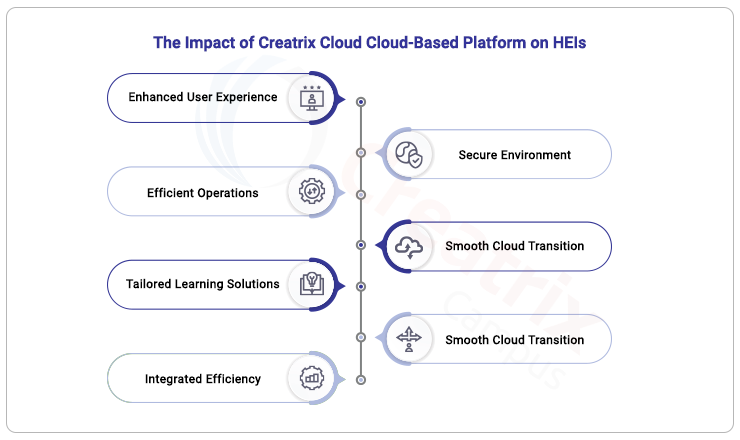The image size is (740, 440).
Task: Click the infographic title about Creatrix Cloud
Action: tap(370, 42)
